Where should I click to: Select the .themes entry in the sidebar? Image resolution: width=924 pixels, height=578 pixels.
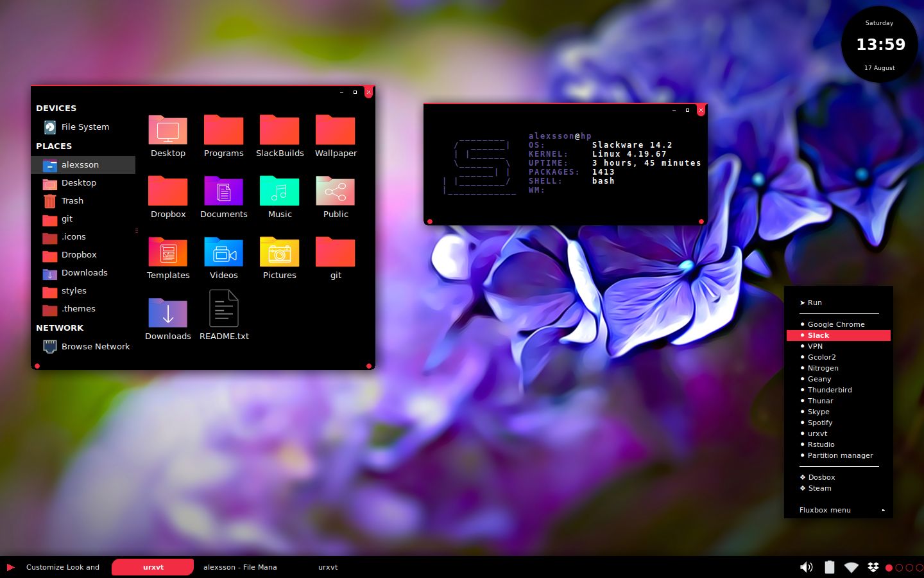coord(78,309)
